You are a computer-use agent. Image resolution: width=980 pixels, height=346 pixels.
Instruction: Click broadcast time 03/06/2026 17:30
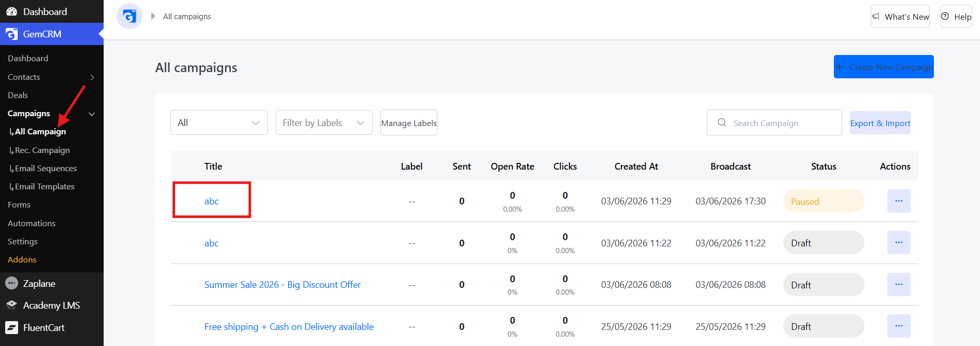(731, 201)
